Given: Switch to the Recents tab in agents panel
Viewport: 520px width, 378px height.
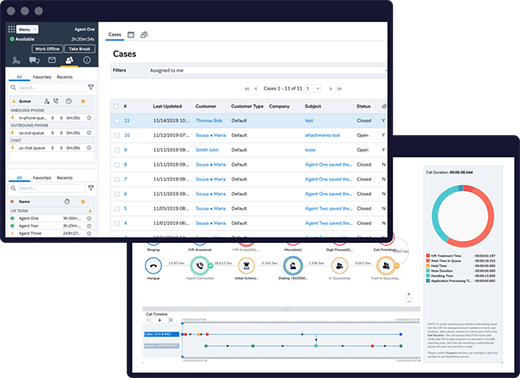Looking at the screenshot, I should [x=65, y=178].
